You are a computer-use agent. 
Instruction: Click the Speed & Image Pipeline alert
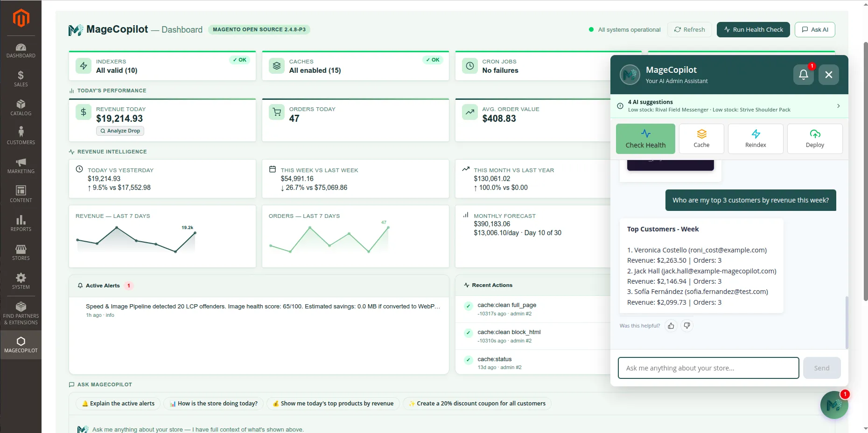click(x=259, y=310)
